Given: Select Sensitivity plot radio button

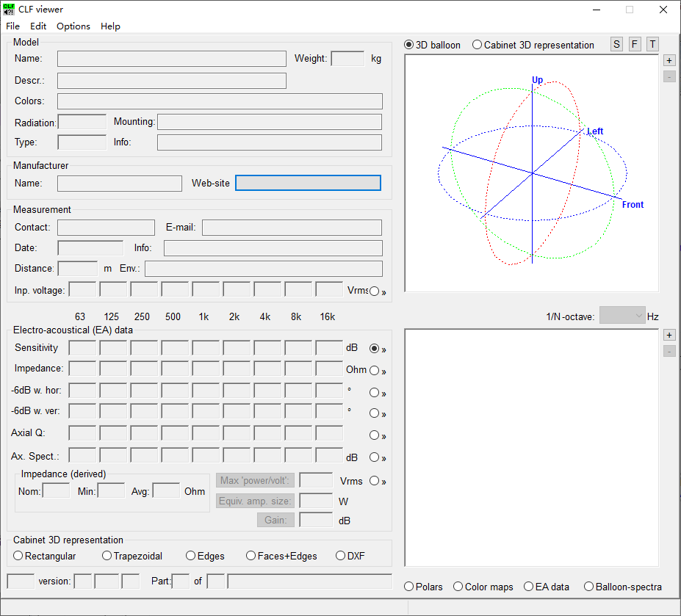Looking at the screenshot, I should 375,349.
